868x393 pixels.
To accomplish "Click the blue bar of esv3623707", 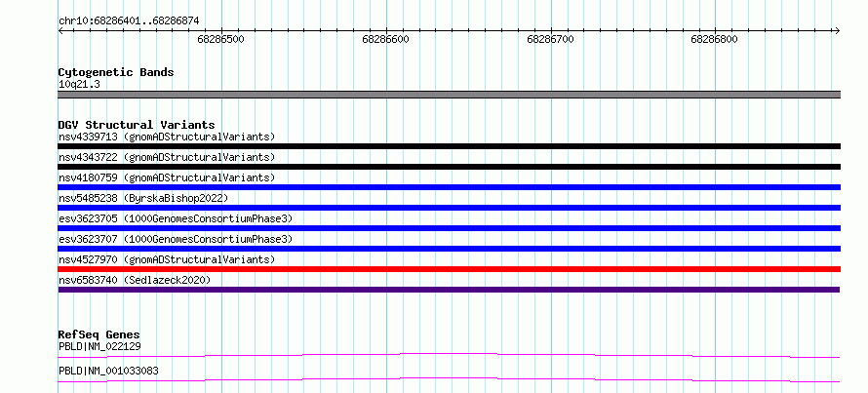I will click(x=449, y=249).
